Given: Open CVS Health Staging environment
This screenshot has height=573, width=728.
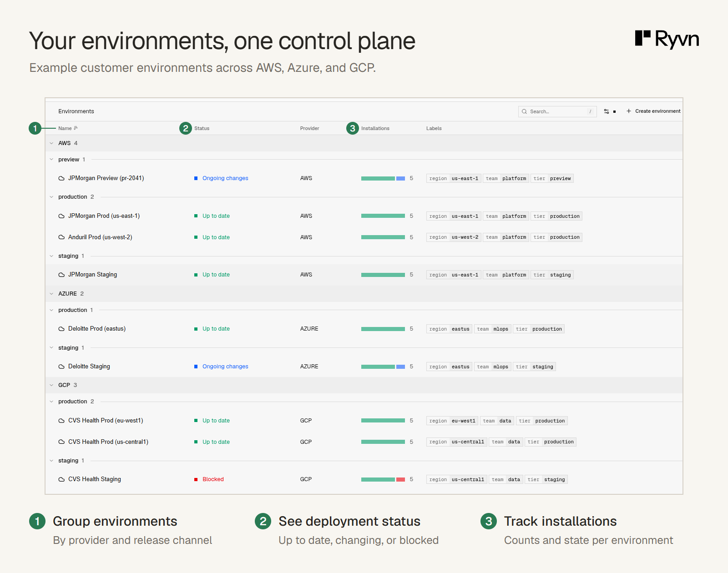Looking at the screenshot, I should [95, 479].
